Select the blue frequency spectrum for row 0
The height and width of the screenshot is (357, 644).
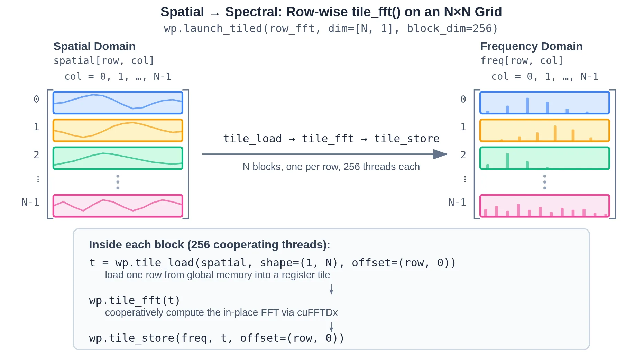544,102
